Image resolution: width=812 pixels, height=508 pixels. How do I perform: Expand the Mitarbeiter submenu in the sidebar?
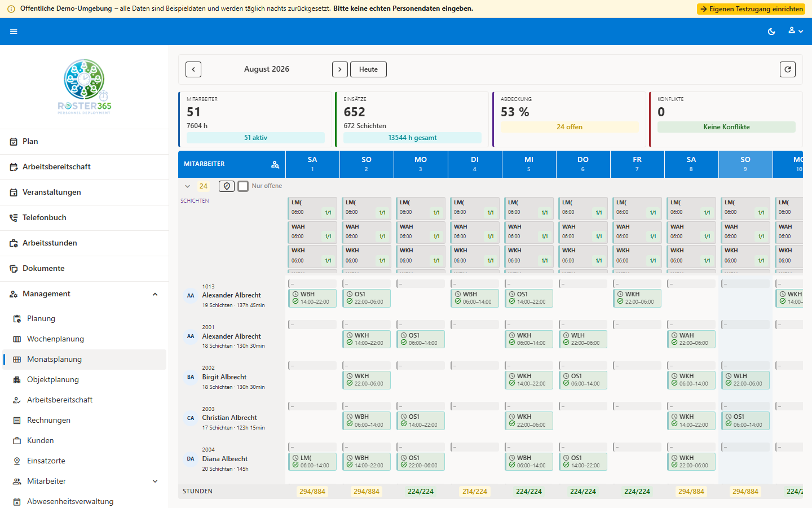155,481
